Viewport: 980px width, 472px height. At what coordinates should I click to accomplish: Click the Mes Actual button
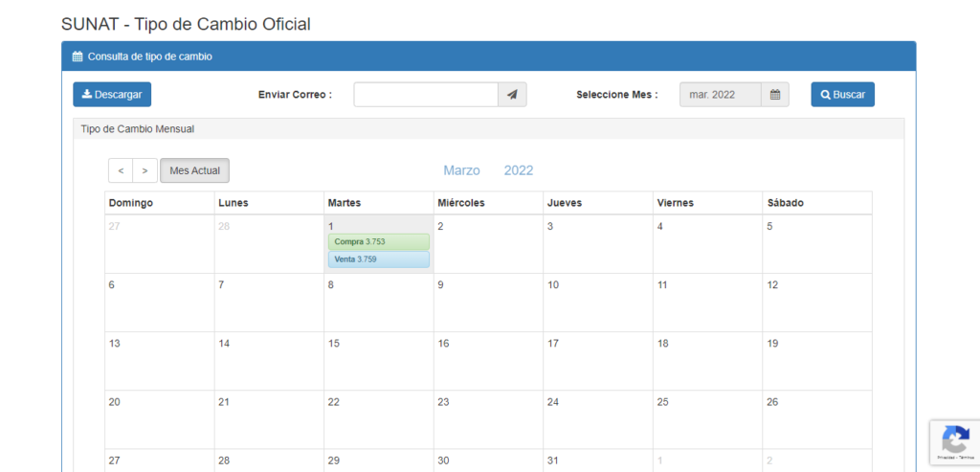(x=195, y=170)
